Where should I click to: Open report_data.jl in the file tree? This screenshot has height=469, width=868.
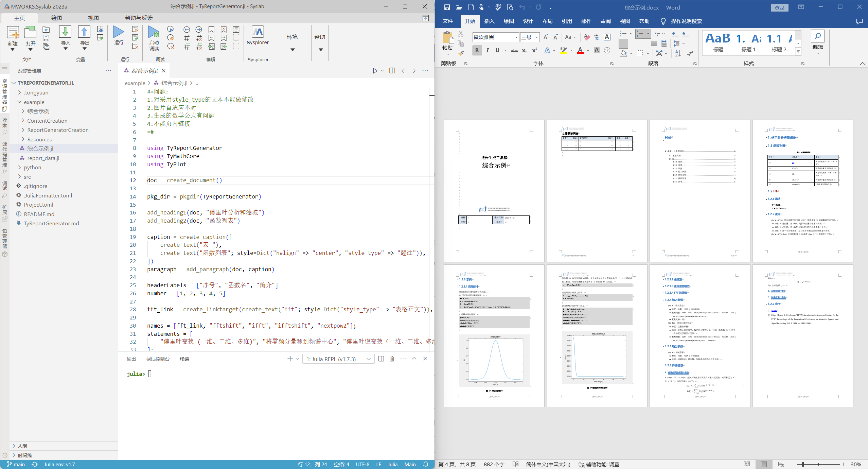click(43, 158)
